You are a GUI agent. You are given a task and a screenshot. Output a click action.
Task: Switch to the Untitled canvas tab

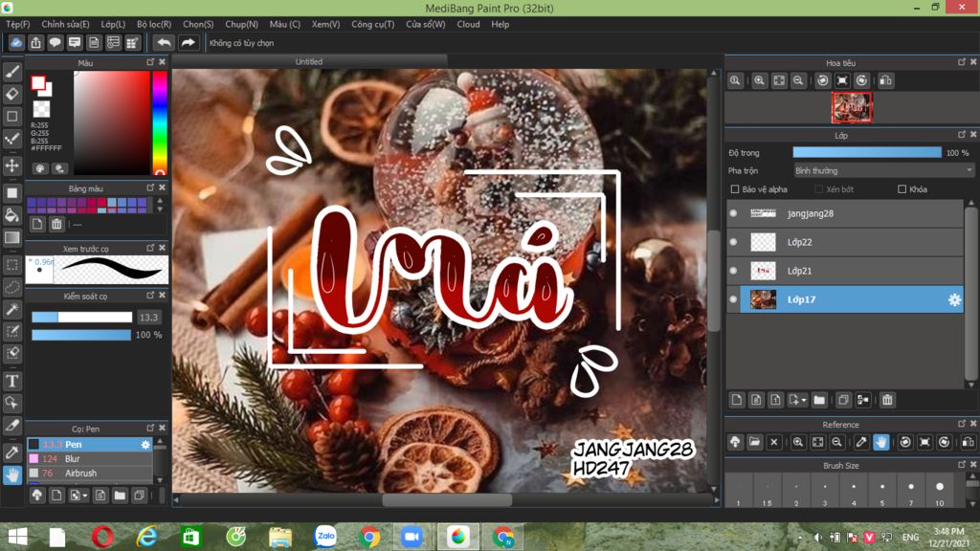tap(309, 62)
